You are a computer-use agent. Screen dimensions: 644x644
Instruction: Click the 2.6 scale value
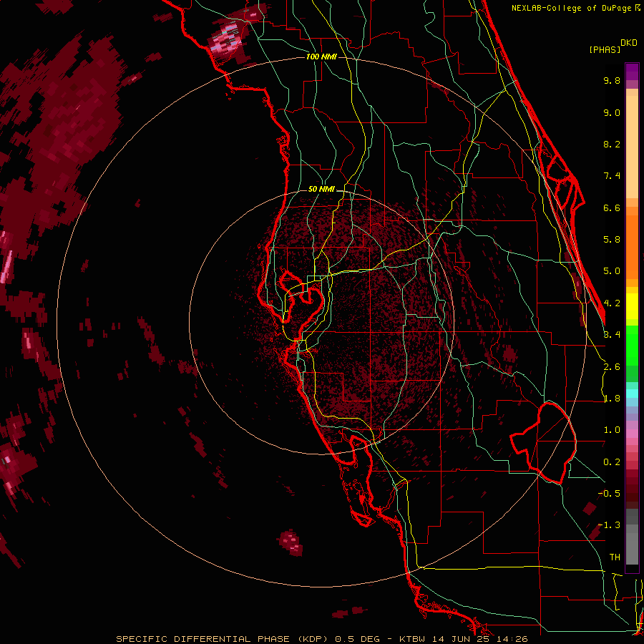pos(612,367)
